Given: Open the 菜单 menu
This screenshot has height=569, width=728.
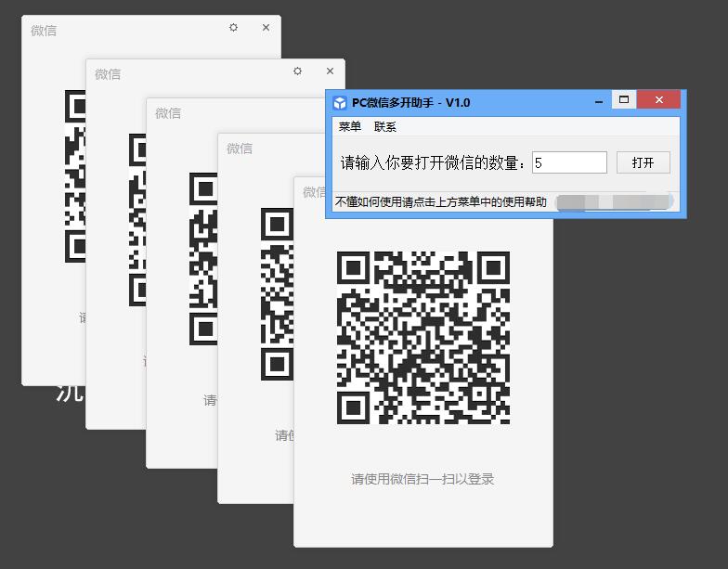Looking at the screenshot, I should point(349,126).
